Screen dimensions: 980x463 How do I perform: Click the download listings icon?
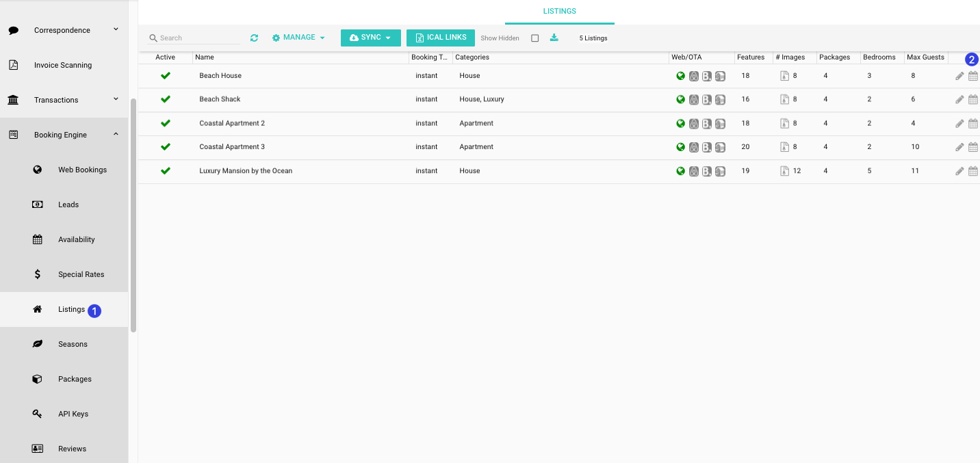pos(554,38)
